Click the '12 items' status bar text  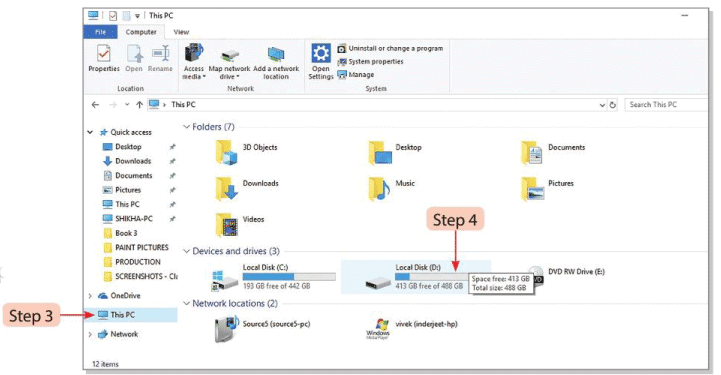tap(105, 364)
